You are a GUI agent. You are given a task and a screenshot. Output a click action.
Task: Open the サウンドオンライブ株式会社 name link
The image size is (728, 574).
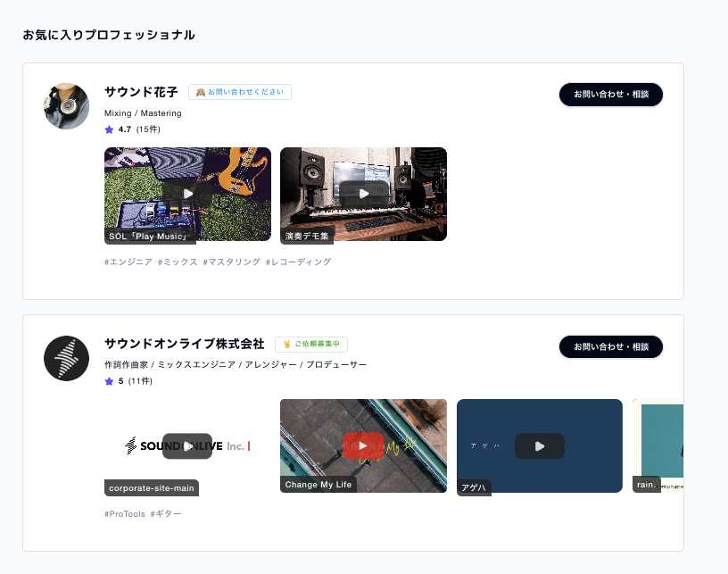tap(185, 344)
